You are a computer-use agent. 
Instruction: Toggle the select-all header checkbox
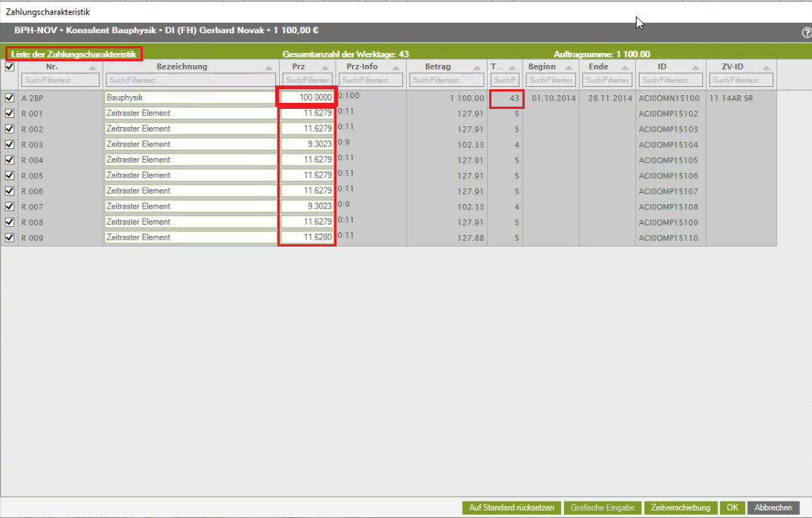click(x=10, y=67)
